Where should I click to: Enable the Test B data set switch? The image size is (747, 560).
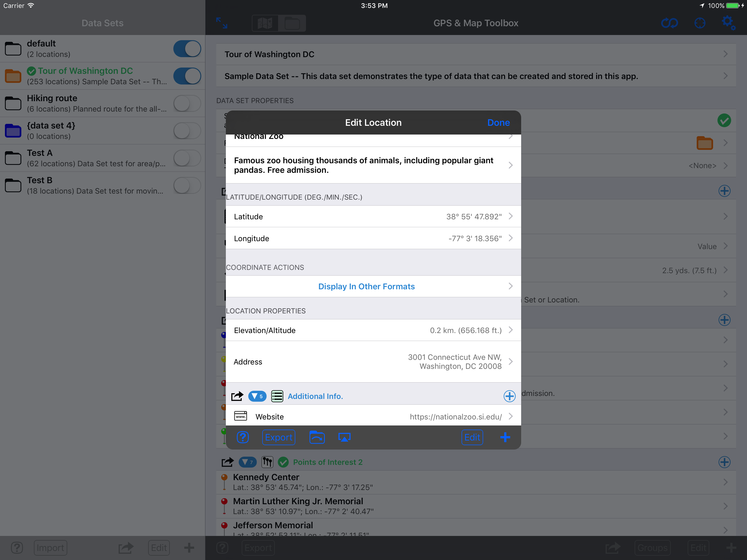coord(187,185)
